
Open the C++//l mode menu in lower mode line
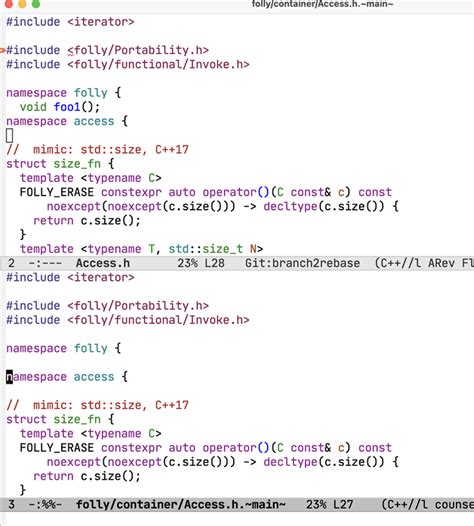[x=404, y=505]
